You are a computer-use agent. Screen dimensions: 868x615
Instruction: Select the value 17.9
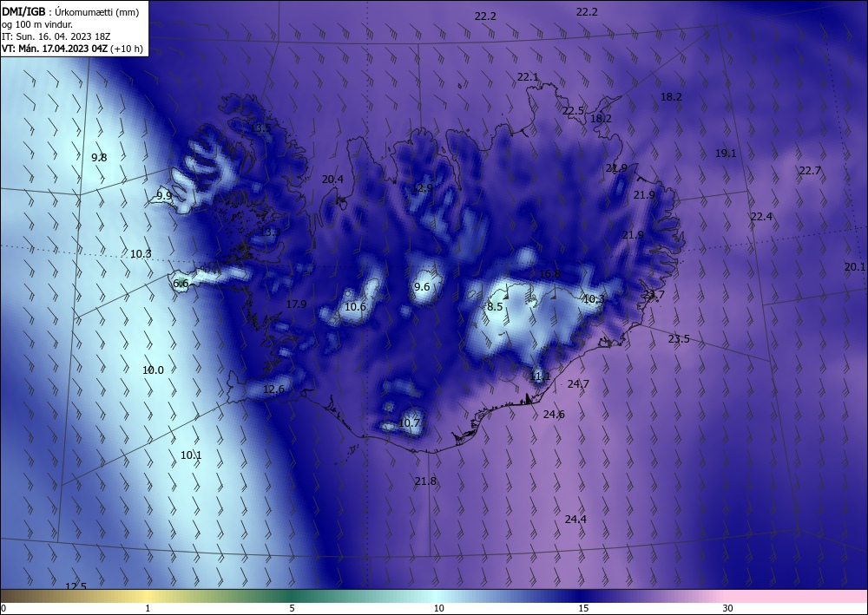296,304
